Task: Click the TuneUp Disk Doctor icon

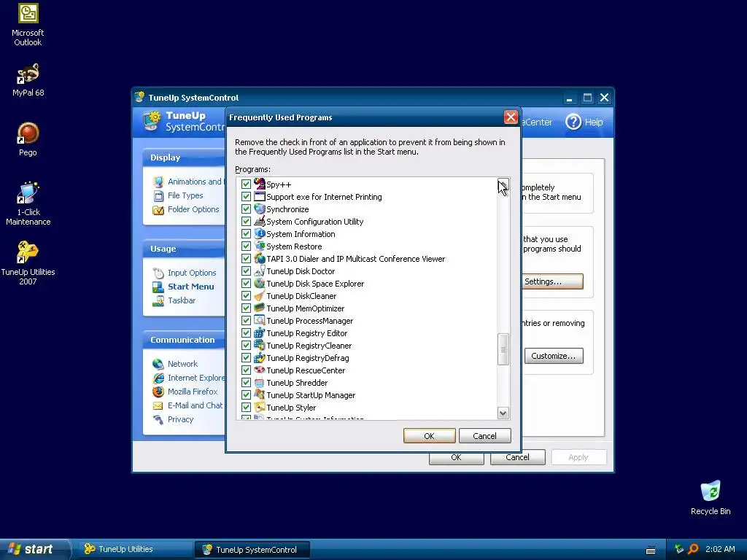Action: (259, 271)
